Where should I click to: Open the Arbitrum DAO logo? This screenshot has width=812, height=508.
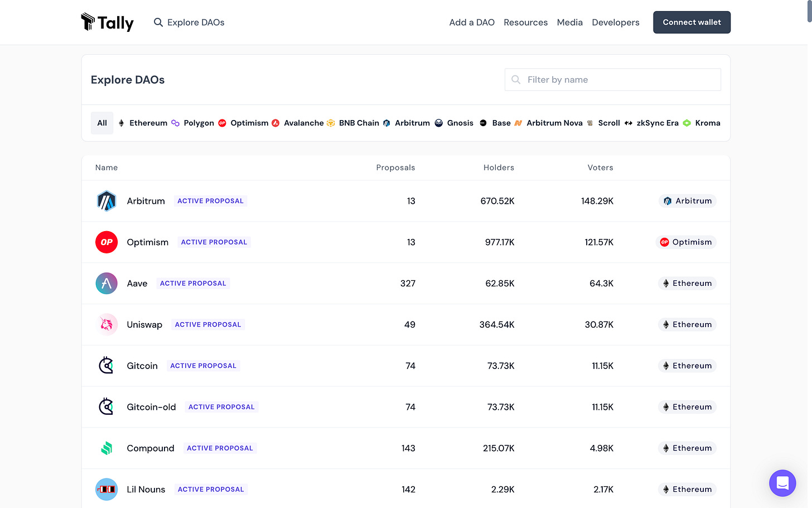pyautogui.click(x=107, y=201)
